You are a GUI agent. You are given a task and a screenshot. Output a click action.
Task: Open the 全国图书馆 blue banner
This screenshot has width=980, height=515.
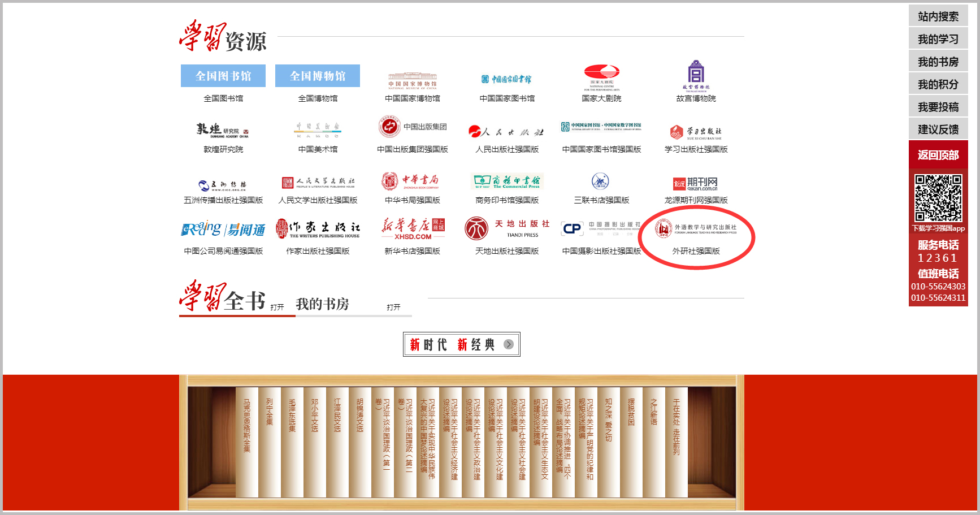[223, 76]
